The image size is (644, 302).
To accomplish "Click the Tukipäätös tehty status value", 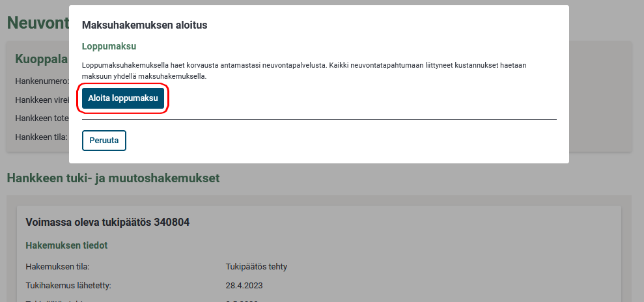I will (256, 266).
